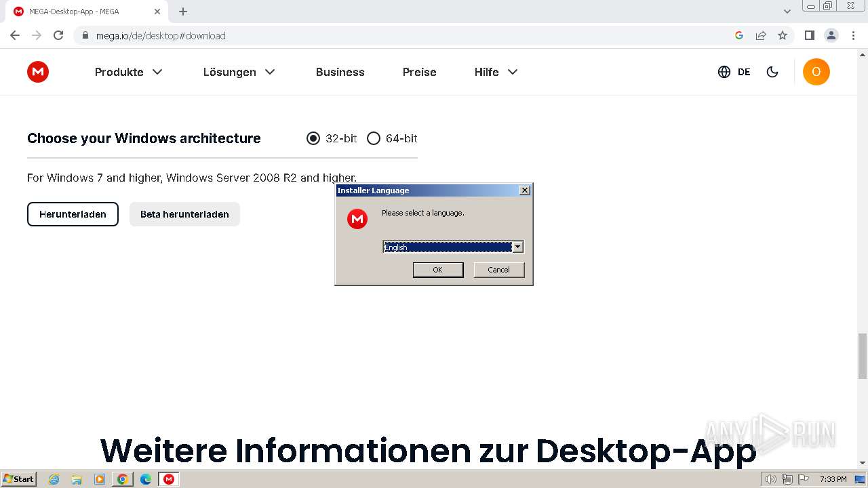The width and height of the screenshot is (868, 488).
Task: Click the Beta herunterladen button
Action: tap(184, 214)
